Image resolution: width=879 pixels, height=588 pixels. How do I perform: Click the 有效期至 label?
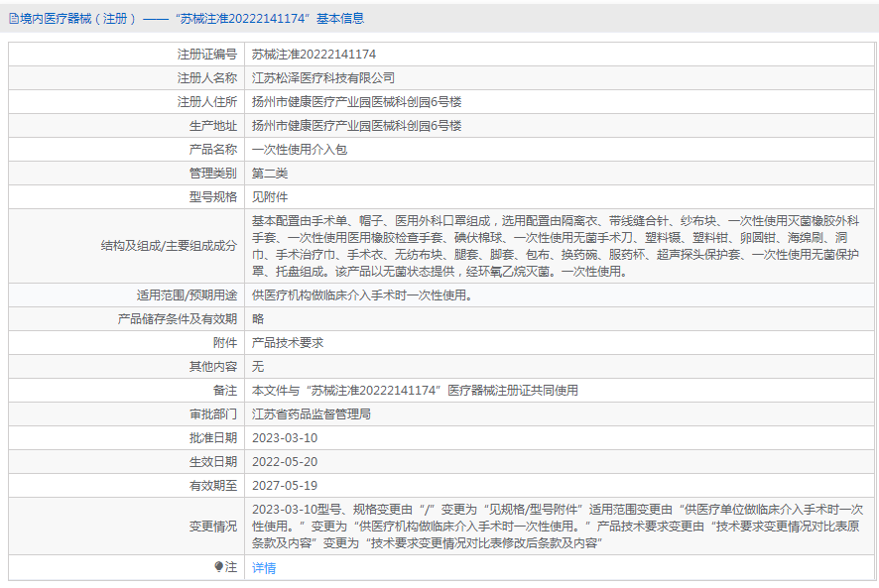[213, 486]
